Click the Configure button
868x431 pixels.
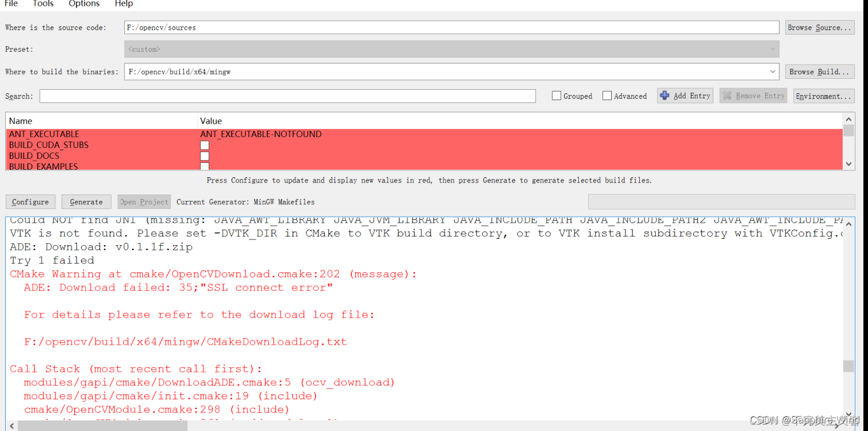(30, 202)
